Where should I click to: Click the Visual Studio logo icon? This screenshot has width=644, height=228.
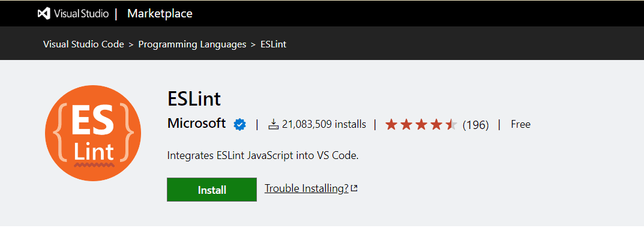pyautogui.click(x=44, y=14)
